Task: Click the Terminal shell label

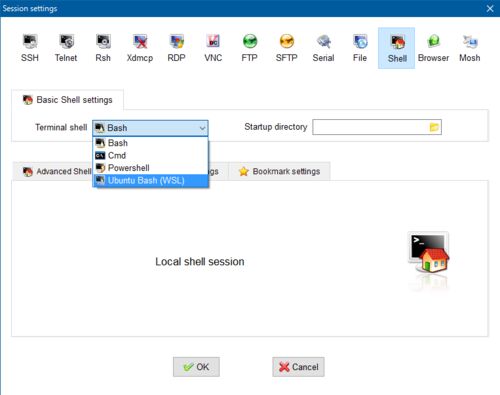Action: pyautogui.click(x=61, y=127)
